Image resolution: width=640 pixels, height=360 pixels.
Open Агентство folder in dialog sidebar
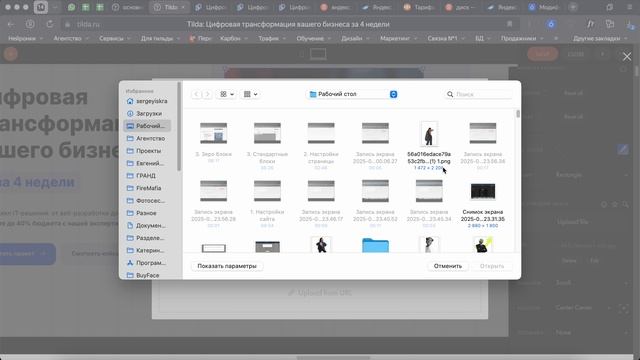click(147, 138)
